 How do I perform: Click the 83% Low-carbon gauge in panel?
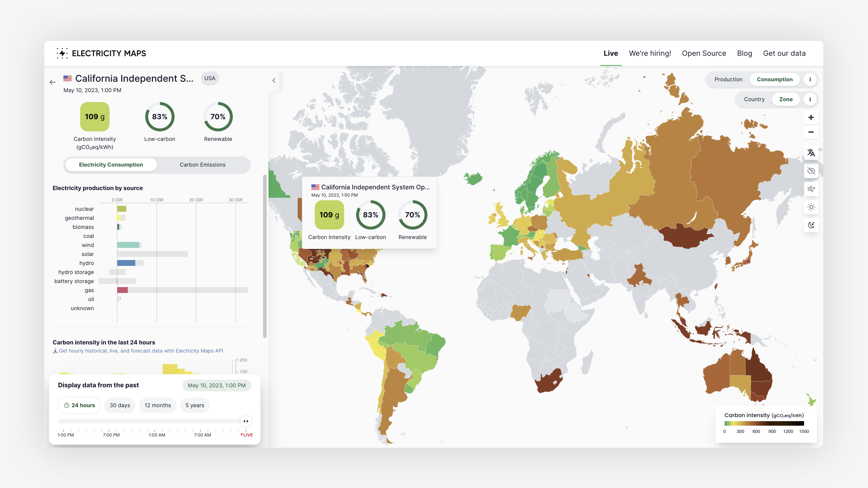tap(160, 117)
